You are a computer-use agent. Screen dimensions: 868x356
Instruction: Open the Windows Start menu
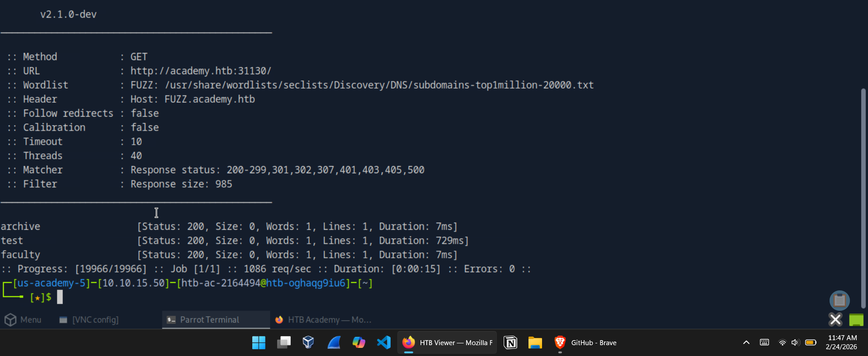point(259,343)
